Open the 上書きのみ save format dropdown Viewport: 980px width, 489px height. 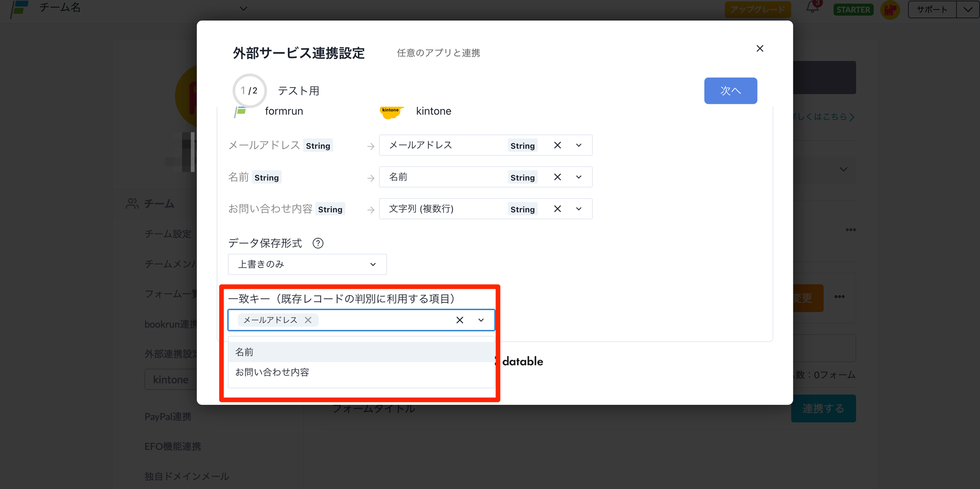tap(307, 265)
